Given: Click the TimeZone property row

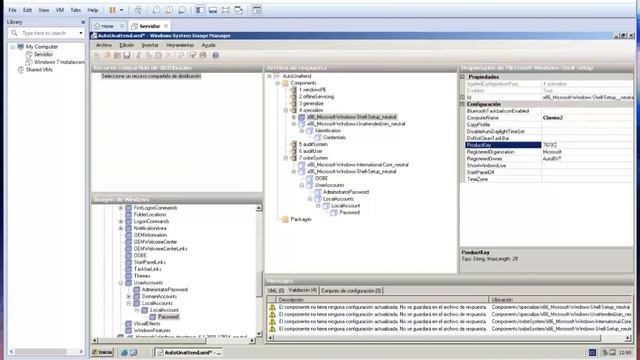Looking at the screenshot, I should 549,180.
